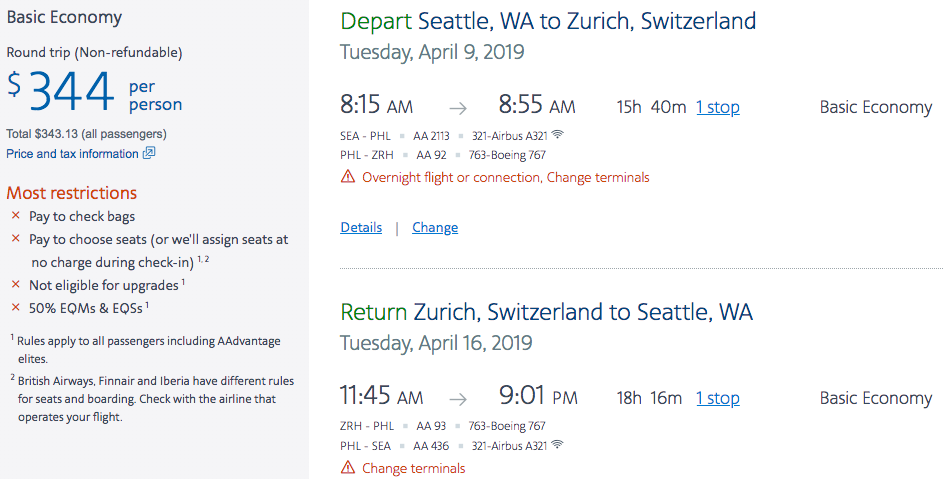Click Change for the departing flight
Viewport: 943px width, 479px height.
(435, 228)
